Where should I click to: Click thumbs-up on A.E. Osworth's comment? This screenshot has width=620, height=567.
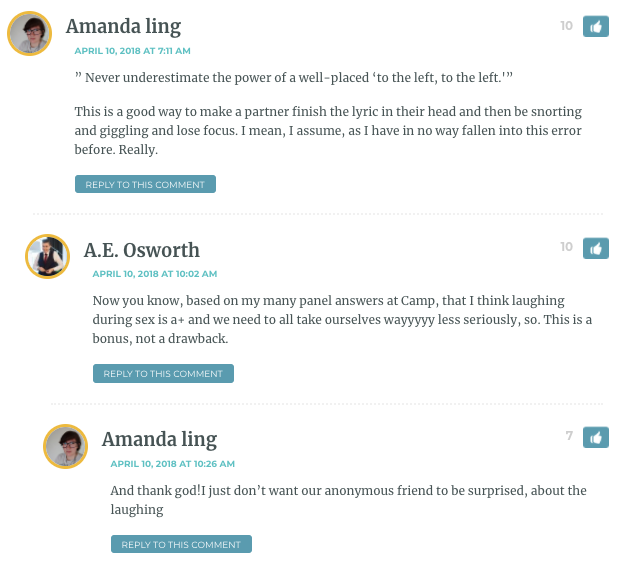click(x=595, y=248)
